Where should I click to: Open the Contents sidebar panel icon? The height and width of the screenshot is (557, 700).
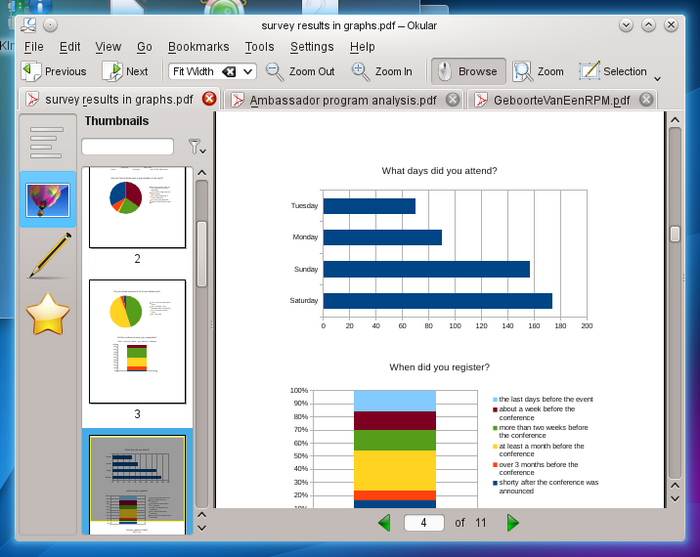tap(47, 142)
